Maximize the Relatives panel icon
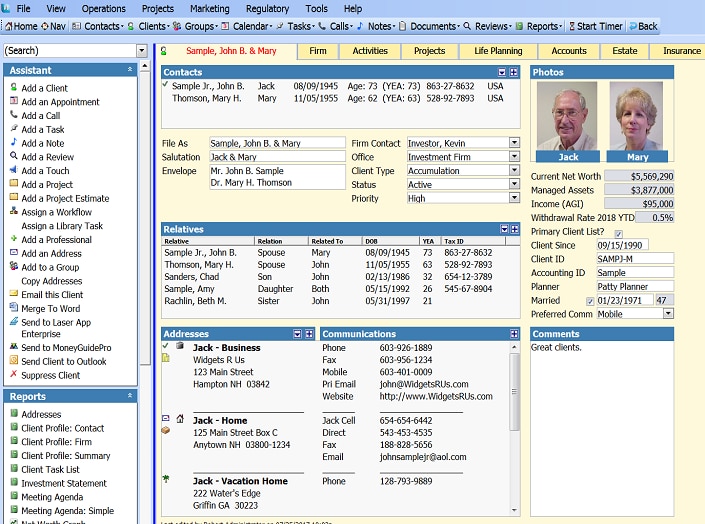705x524 pixels. (515, 229)
